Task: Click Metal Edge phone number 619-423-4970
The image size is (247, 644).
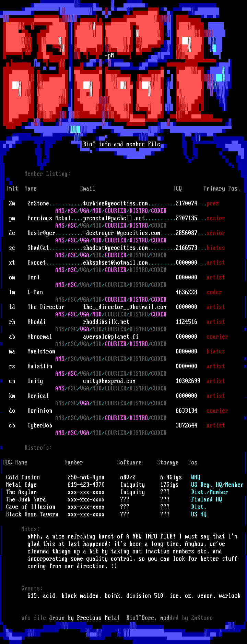Action: point(86,485)
